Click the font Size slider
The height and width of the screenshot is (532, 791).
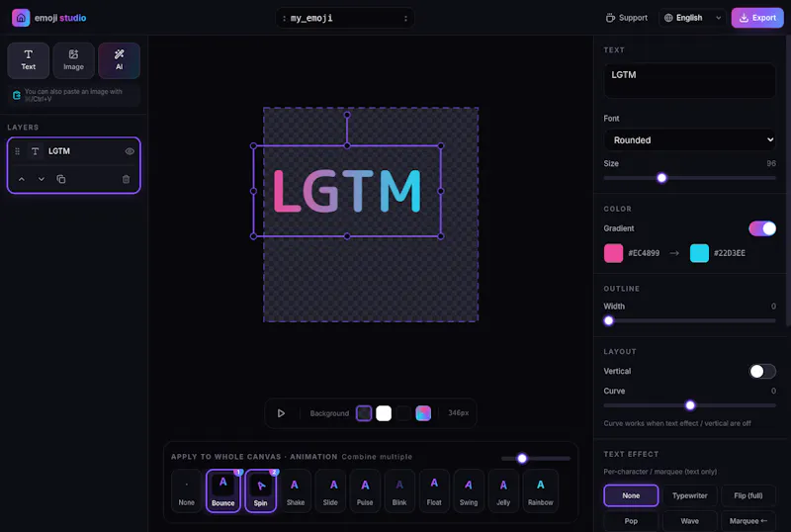[689, 178]
